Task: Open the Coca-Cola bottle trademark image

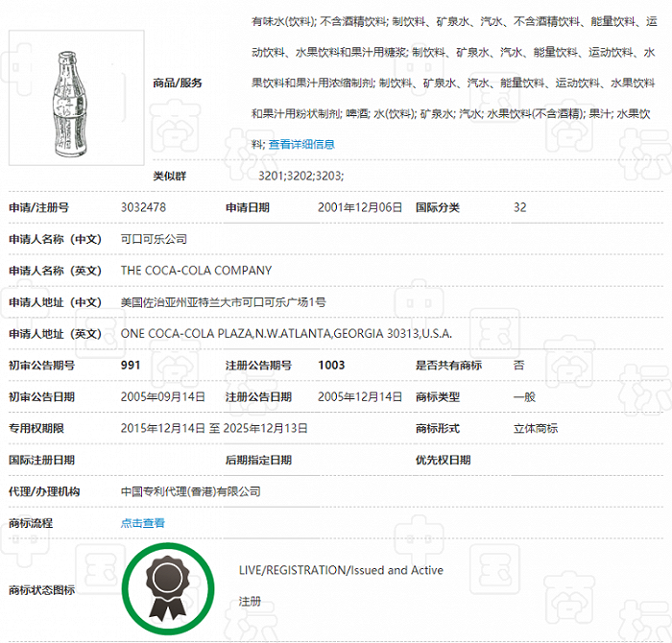Action: (x=76, y=98)
